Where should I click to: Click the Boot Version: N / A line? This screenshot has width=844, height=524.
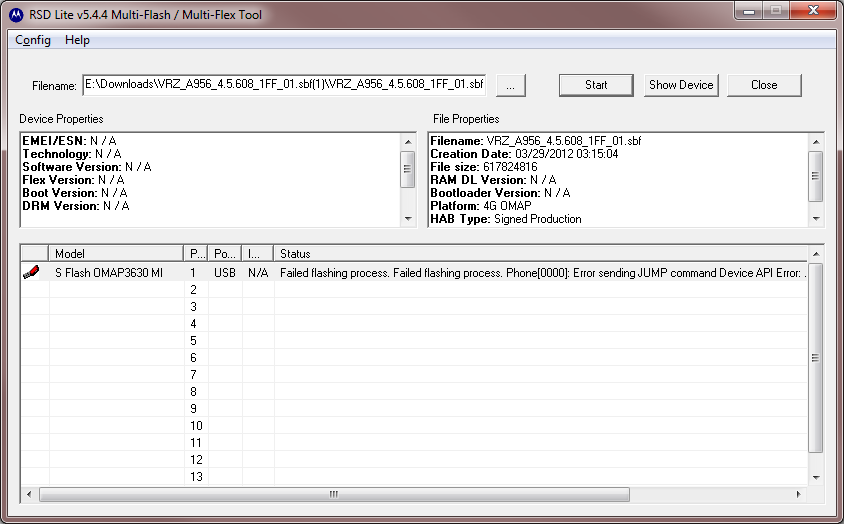pyautogui.click(x=75, y=193)
